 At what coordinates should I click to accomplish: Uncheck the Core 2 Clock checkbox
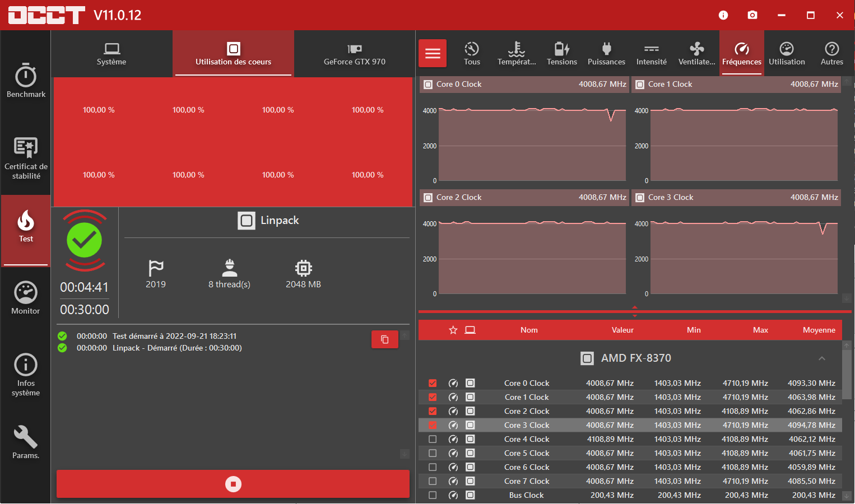point(433,411)
